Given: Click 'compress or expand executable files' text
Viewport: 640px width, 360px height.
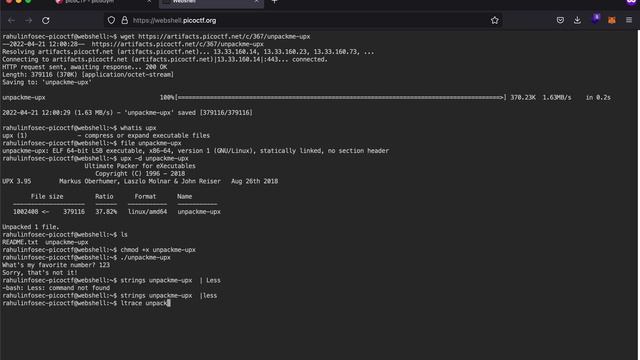Looking at the screenshot, I should coord(147,136).
